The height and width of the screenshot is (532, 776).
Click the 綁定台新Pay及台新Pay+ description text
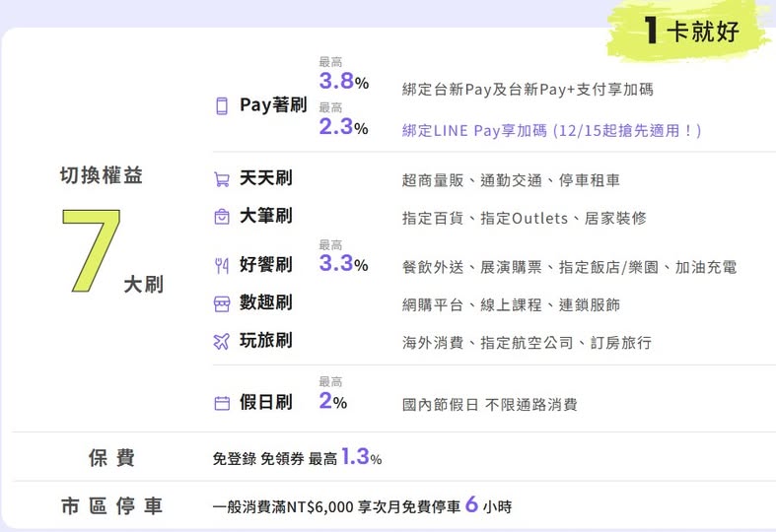(x=528, y=90)
